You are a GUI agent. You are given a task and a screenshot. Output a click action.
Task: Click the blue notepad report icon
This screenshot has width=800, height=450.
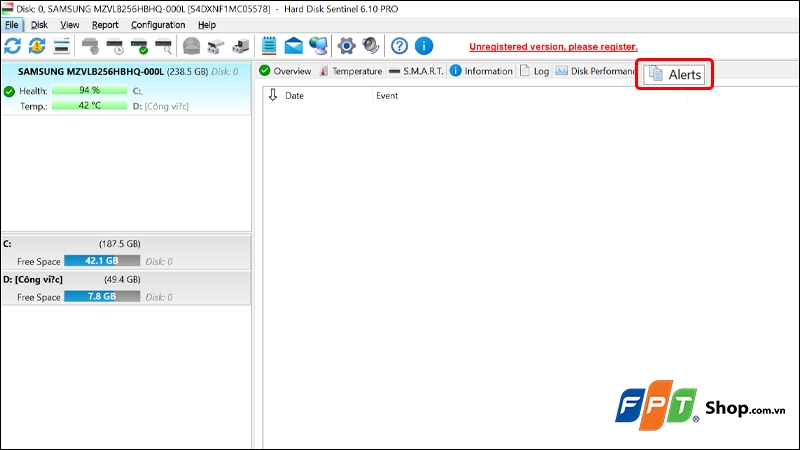coord(269,46)
